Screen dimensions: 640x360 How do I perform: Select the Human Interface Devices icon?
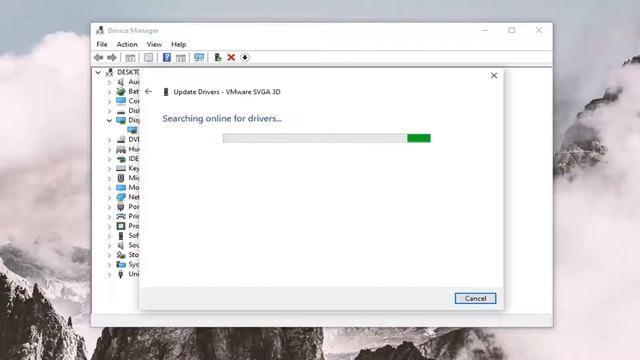(121, 149)
